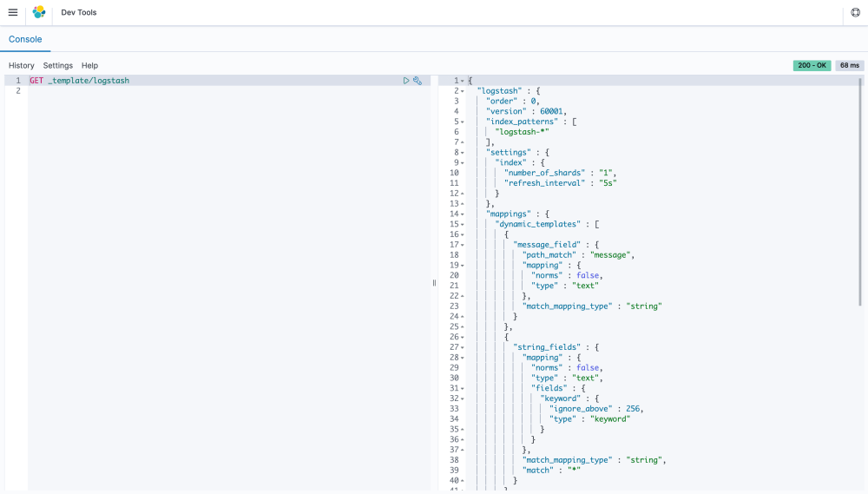The width and height of the screenshot is (868, 494).
Task: Click the Help menu in the console toolbar
Action: coord(89,65)
